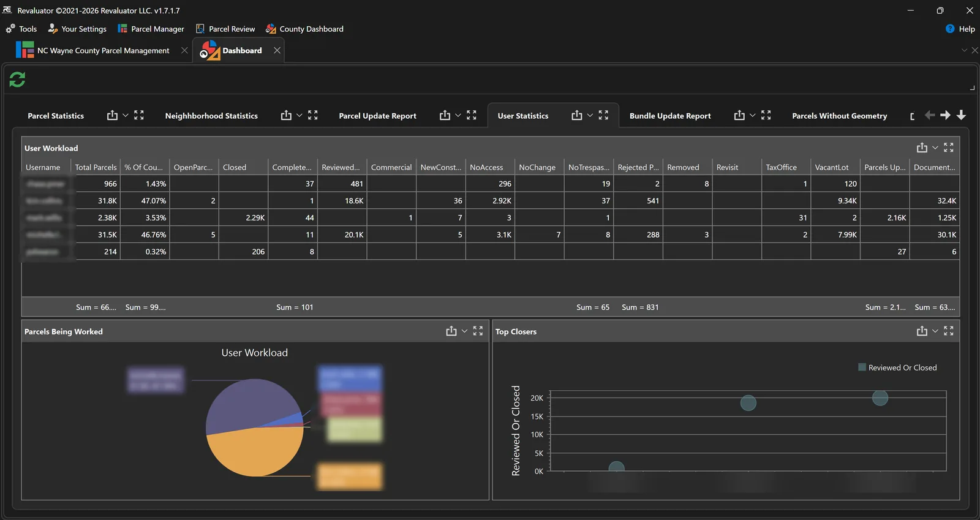Click the orange pie chart slice
Screen dimensions: 980x520
coord(254,451)
